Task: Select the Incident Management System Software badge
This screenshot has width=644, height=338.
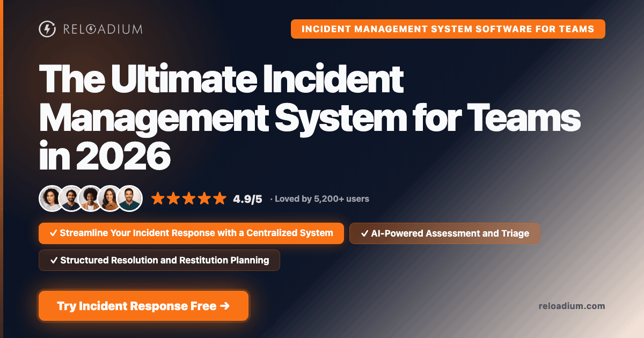Action: point(448,29)
